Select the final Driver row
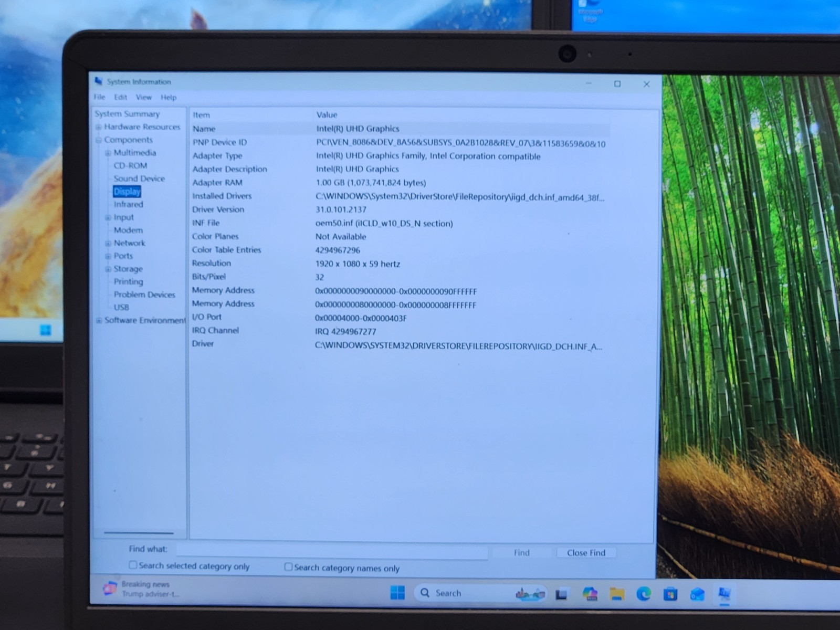Viewport: 840px width, 630px height. click(400, 345)
